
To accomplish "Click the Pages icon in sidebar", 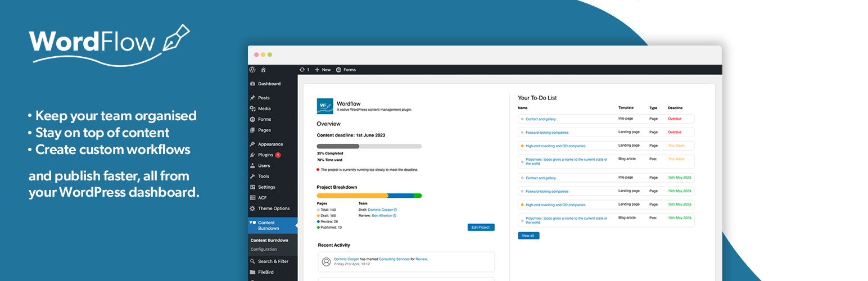I will [252, 130].
